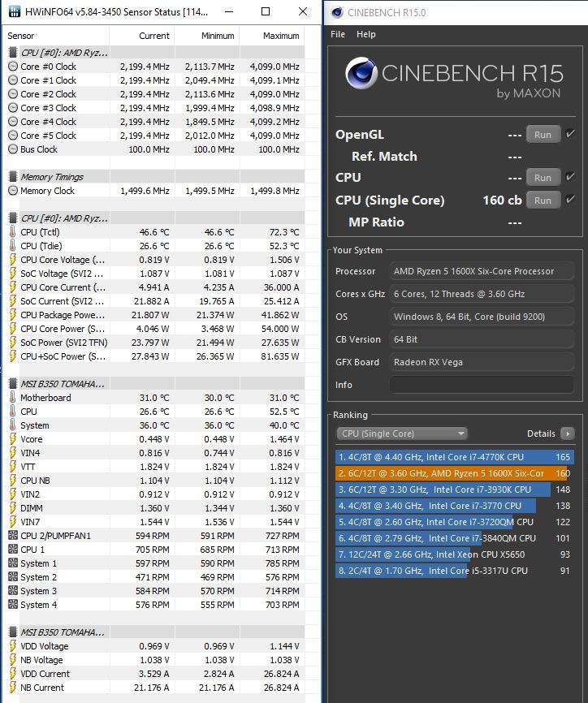Select the Core #0 Clock sensor icon
Screen dimensions: 588x703
tap(13, 67)
